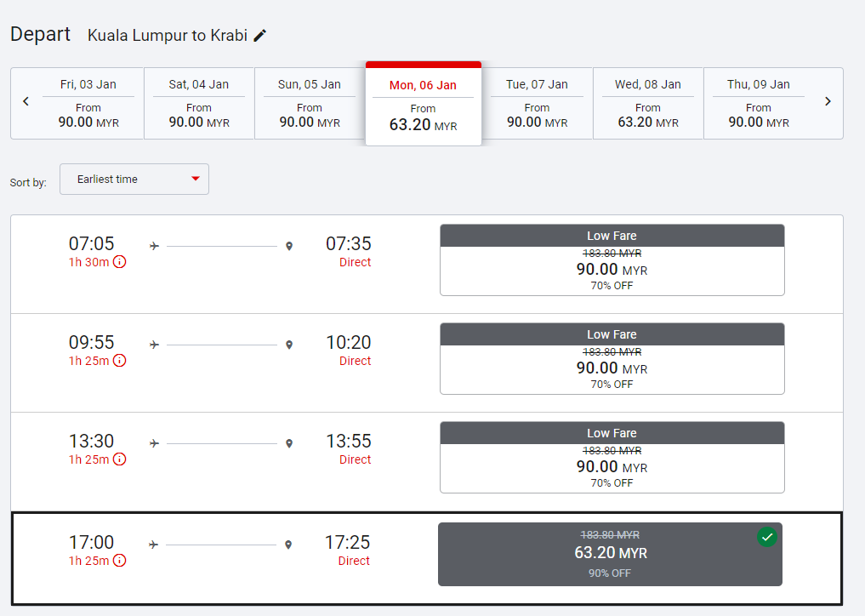This screenshot has width=865, height=616.
Task: Open info icon for 09:55 flight duration
Action: point(120,361)
